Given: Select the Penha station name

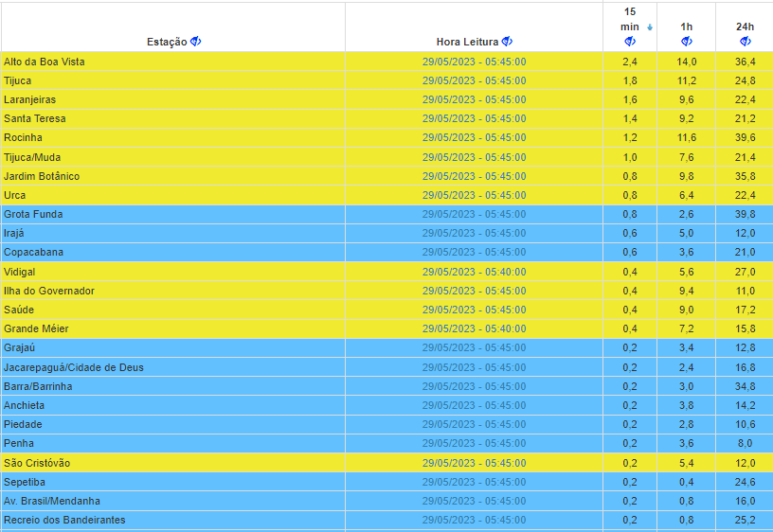Looking at the screenshot, I should click(19, 443).
